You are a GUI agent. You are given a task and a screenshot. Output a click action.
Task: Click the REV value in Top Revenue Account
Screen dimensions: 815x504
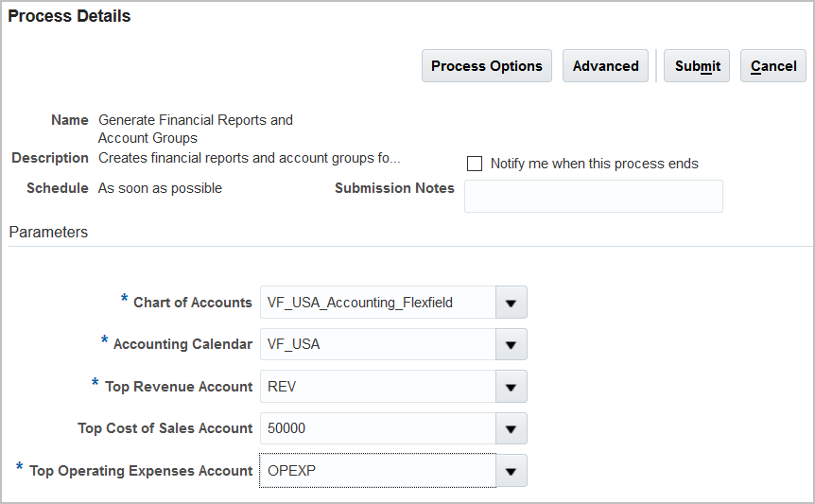click(377, 387)
